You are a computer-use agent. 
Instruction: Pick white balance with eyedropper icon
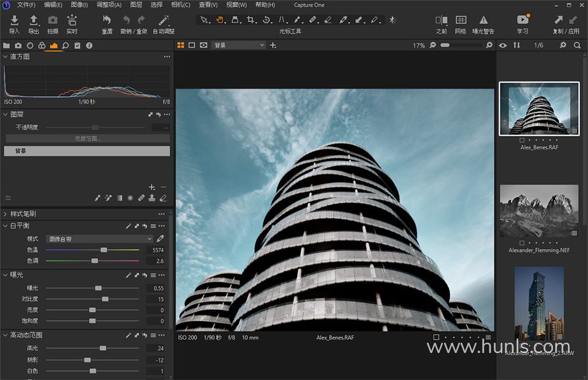pyautogui.click(x=160, y=239)
